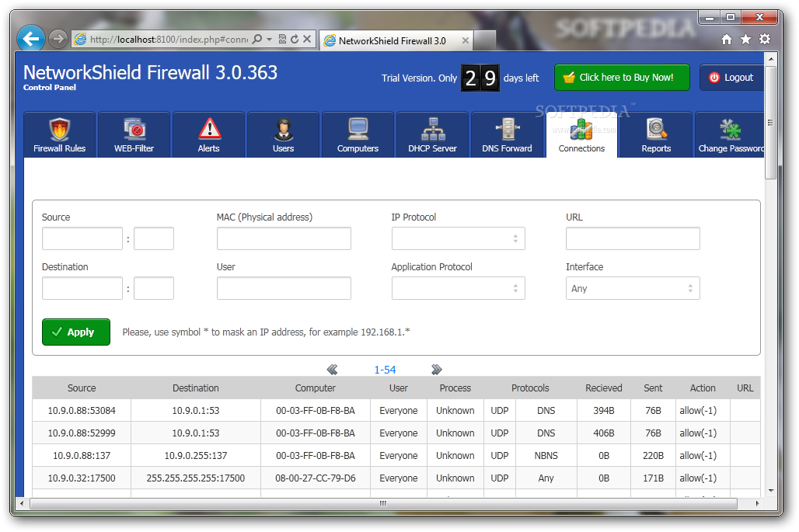Click the URL filter field
Screen dimensions: 799x532
click(633, 238)
